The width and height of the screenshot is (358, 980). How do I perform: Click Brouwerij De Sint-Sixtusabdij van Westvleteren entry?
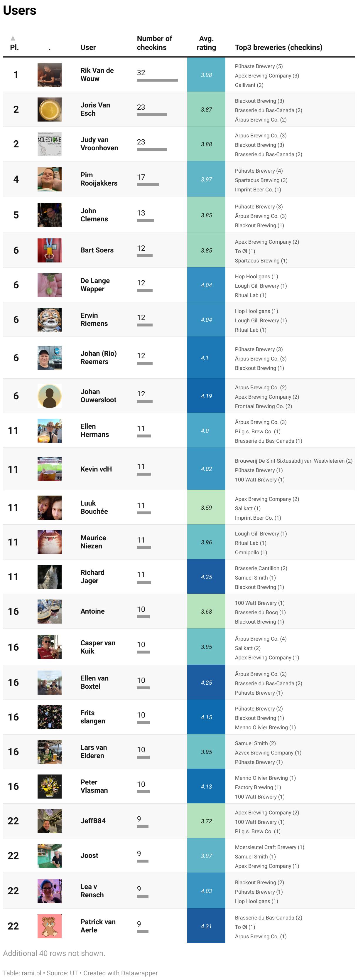(x=293, y=461)
